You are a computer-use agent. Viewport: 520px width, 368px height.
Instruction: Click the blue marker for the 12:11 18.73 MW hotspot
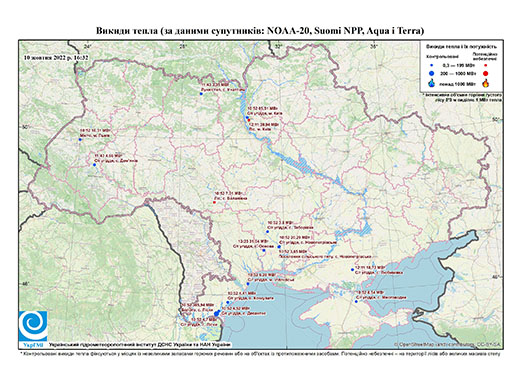pyautogui.click(x=352, y=269)
